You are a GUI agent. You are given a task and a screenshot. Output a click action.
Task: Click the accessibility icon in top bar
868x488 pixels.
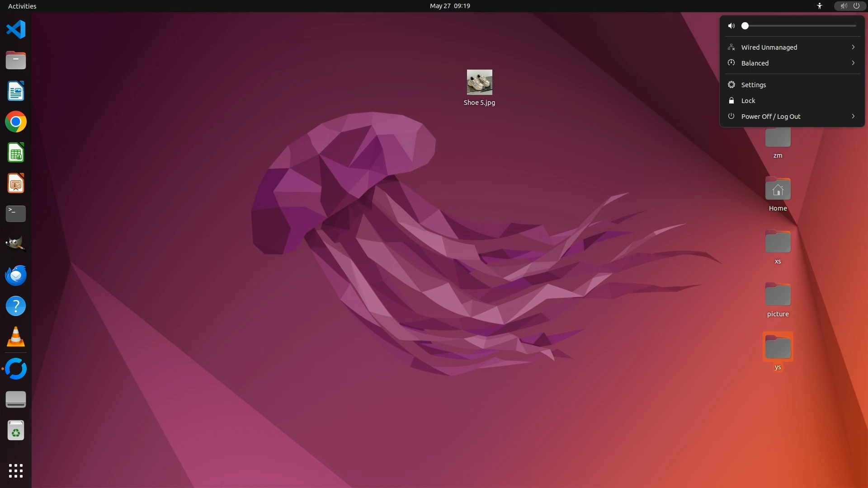(x=820, y=6)
